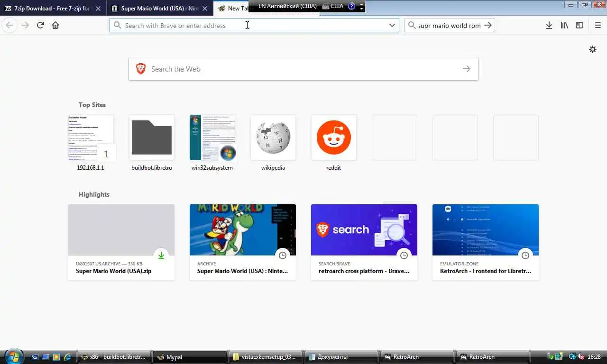Toggle the sidebar view icon
Image resolution: width=607 pixels, height=364 pixels.
pos(579,25)
